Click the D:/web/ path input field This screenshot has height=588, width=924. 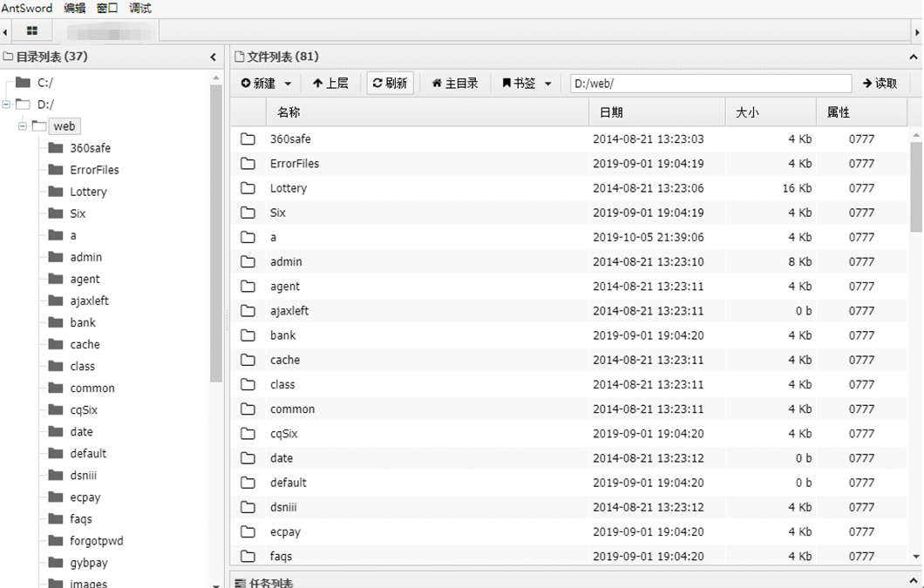710,84
